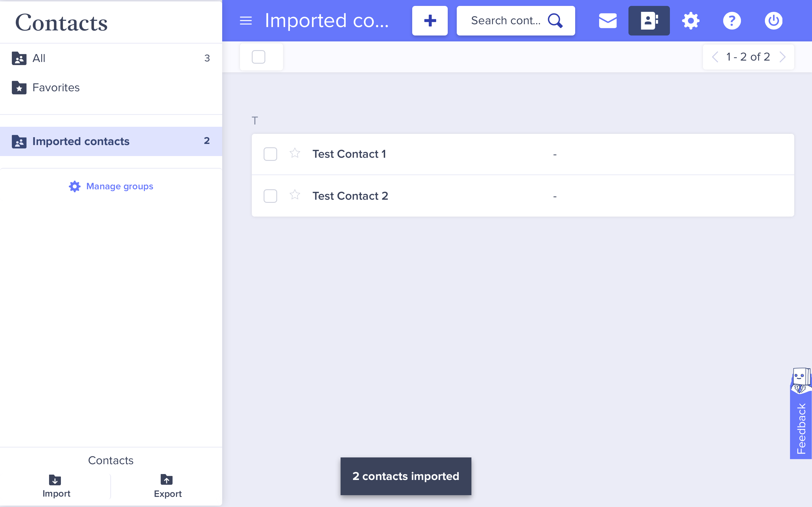This screenshot has height=507, width=812.
Task: Open the Imported contacts group
Action: [x=81, y=141]
